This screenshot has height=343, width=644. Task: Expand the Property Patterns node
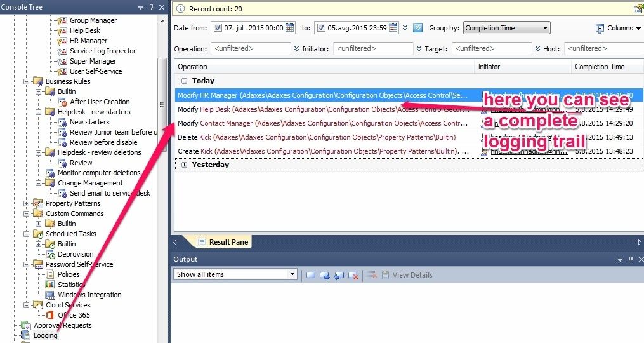point(26,204)
